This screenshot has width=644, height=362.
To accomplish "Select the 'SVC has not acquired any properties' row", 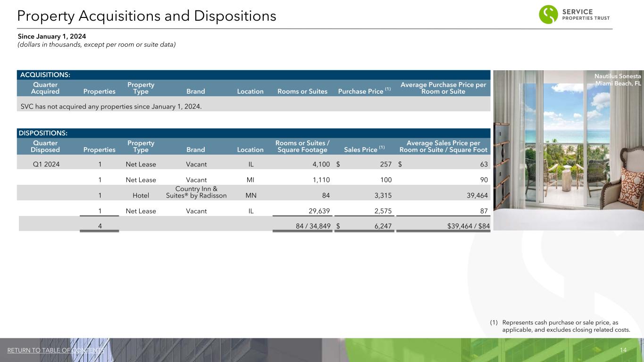I will coord(111,107).
